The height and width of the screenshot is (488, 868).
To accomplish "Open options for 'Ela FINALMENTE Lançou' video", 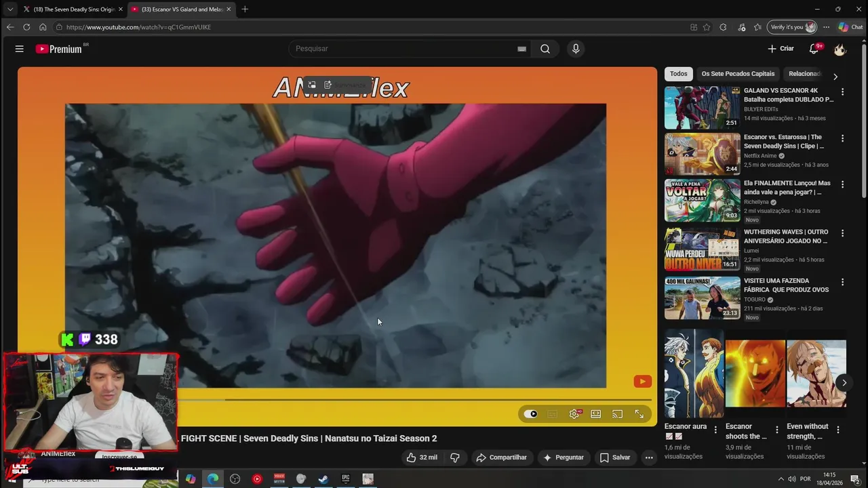I will click(842, 184).
